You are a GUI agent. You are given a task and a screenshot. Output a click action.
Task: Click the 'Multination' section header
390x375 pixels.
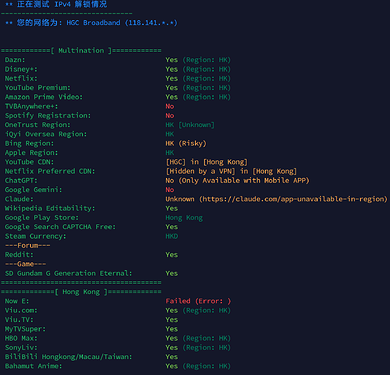(81, 51)
